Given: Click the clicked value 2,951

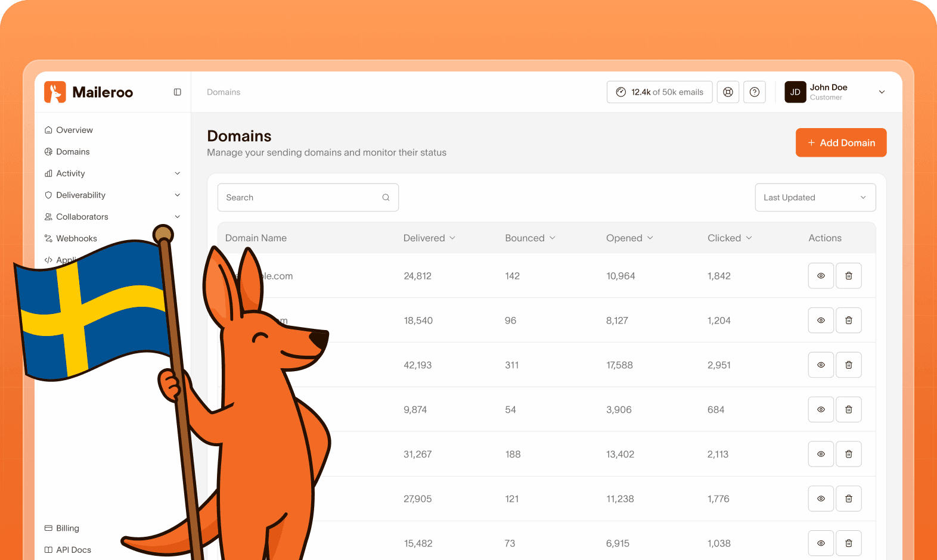Looking at the screenshot, I should click(x=719, y=365).
